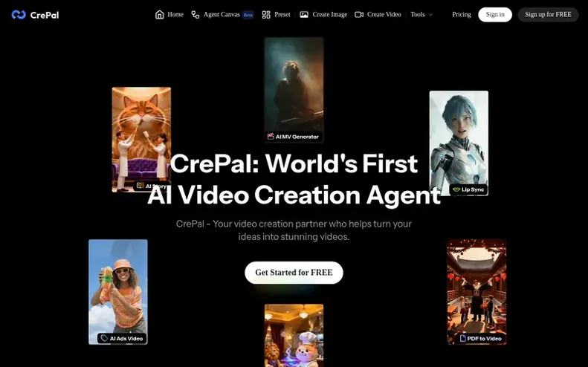Click the Home house icon
The height and width of the screenshot is (367, 588).
(160, 15)
